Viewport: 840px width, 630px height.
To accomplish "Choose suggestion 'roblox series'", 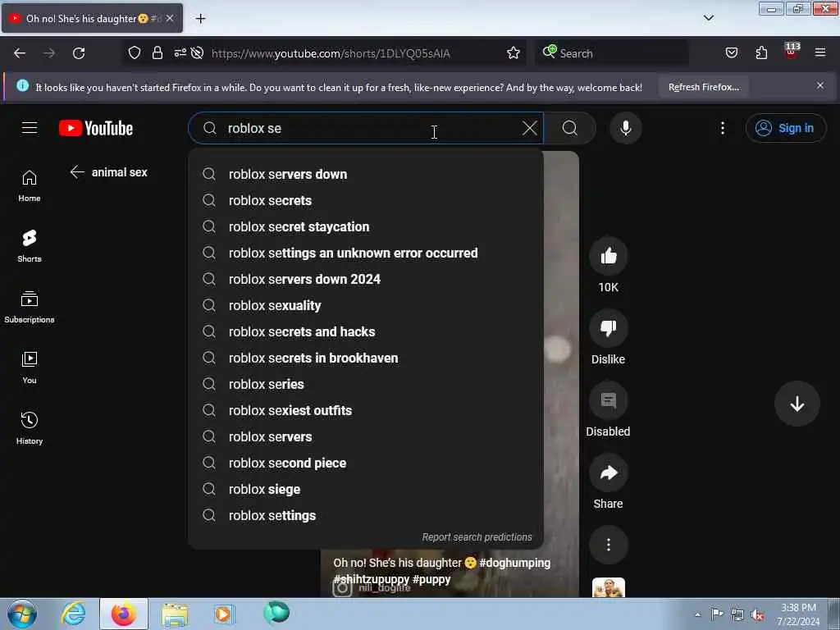I will click(x=365, y=384).
